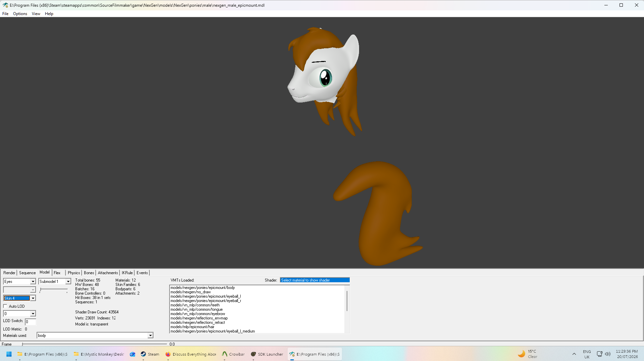This screenshot has width=644, height=361.
Task: Switch to the Events tab
Action: pyautogui.click(x=142, y=273)
